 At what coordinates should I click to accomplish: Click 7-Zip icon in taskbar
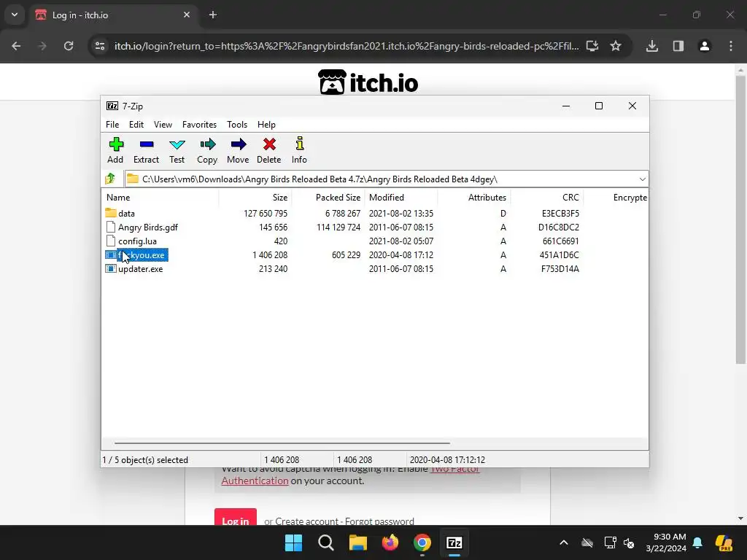click(454, 542)
